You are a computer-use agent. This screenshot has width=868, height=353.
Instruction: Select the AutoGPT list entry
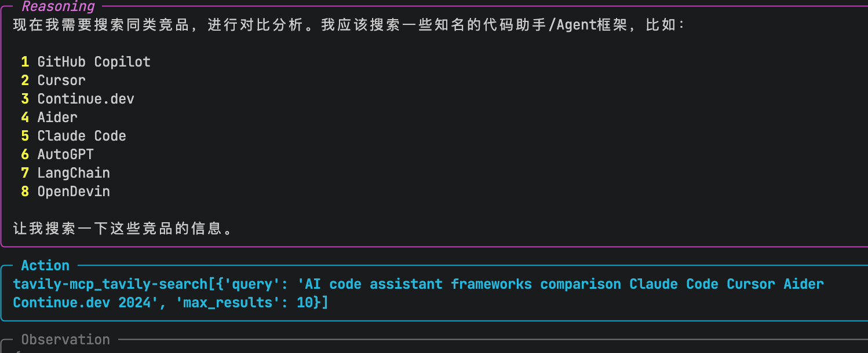65,155
